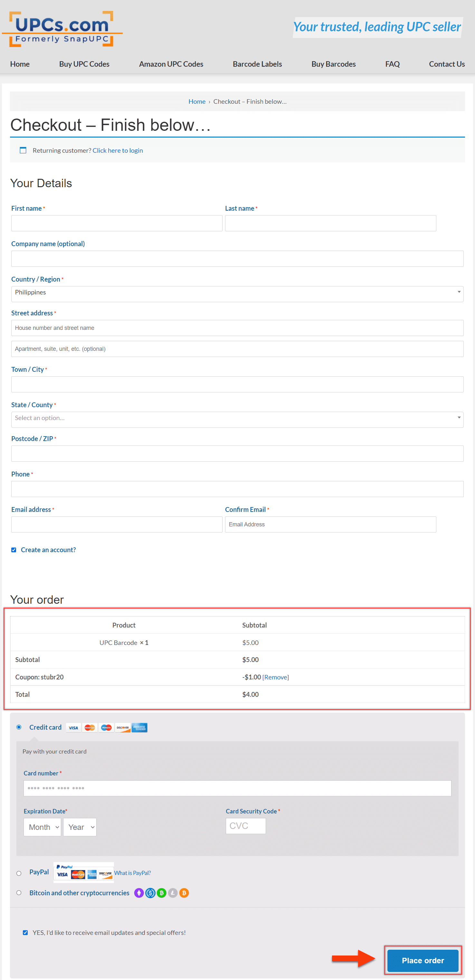The image size is (475, 980).
Task: Click the PayPal accepted cards image
Action: coord(84,872)
